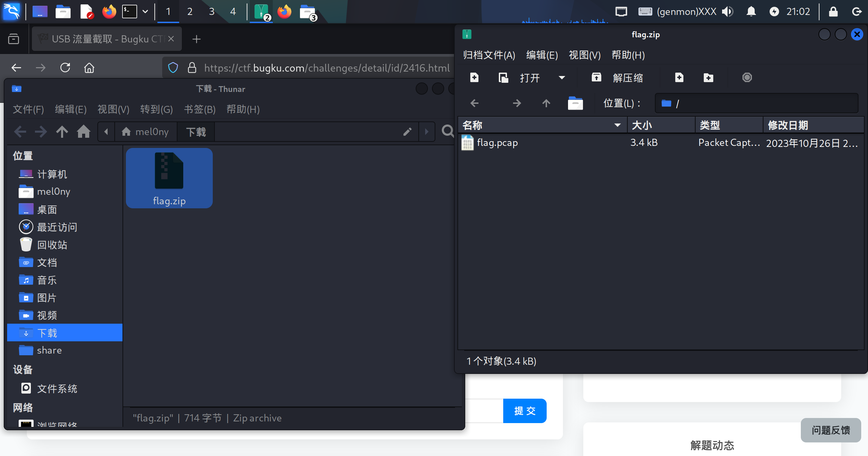The image size is (868, 456).
Task: Select the flag.zip file in Thunar
Action: tap(169, 178)
